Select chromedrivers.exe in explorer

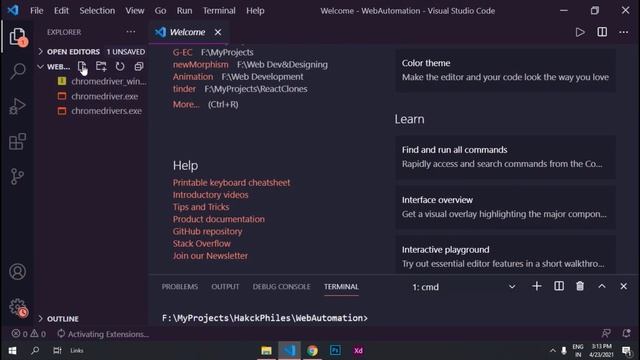tap(107, 111)
